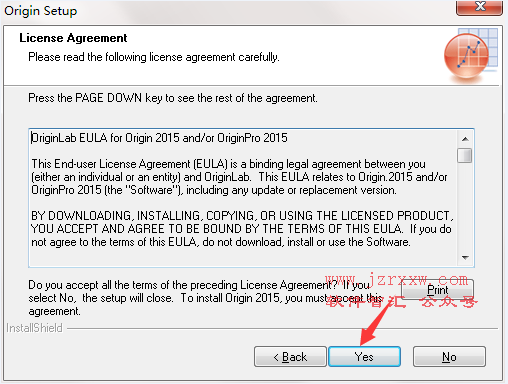Click the EULA scrollbar thumb
The image size is (508, 384).
coord(465,155)
